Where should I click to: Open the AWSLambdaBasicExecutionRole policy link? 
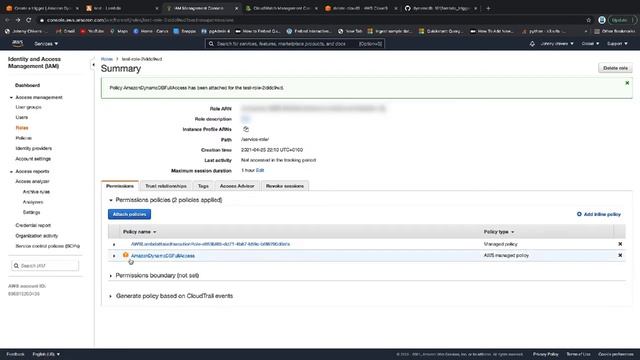click(x=210, y=244)
